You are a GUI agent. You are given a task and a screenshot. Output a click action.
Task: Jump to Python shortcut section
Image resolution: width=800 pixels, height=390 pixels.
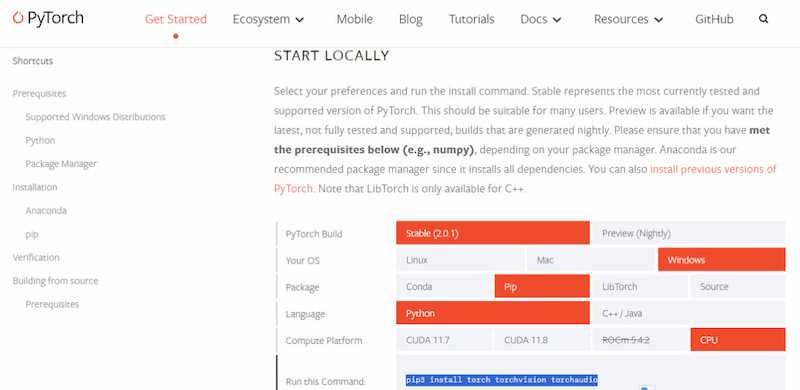coord(40,140)
